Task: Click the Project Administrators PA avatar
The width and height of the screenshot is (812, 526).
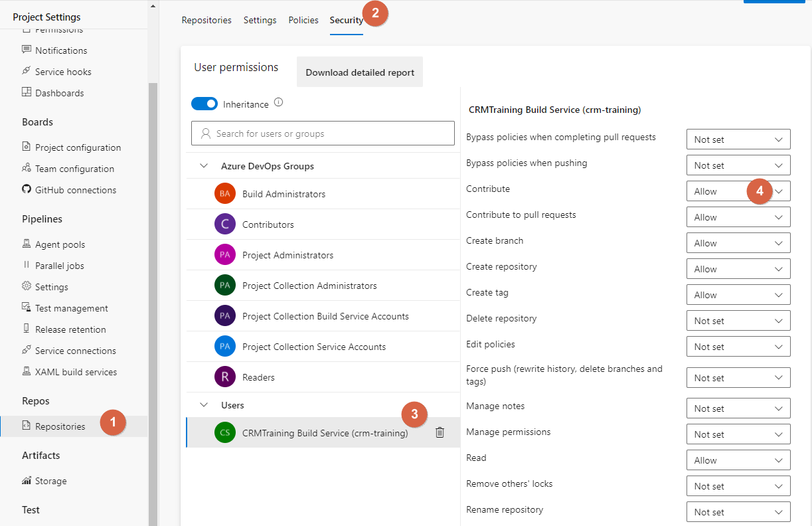Action: [x=225, y=255]
